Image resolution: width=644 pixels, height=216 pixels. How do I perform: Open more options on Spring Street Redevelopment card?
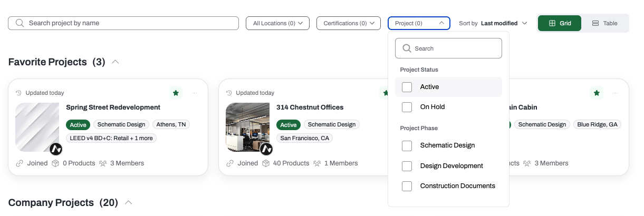tap(195, 93)
